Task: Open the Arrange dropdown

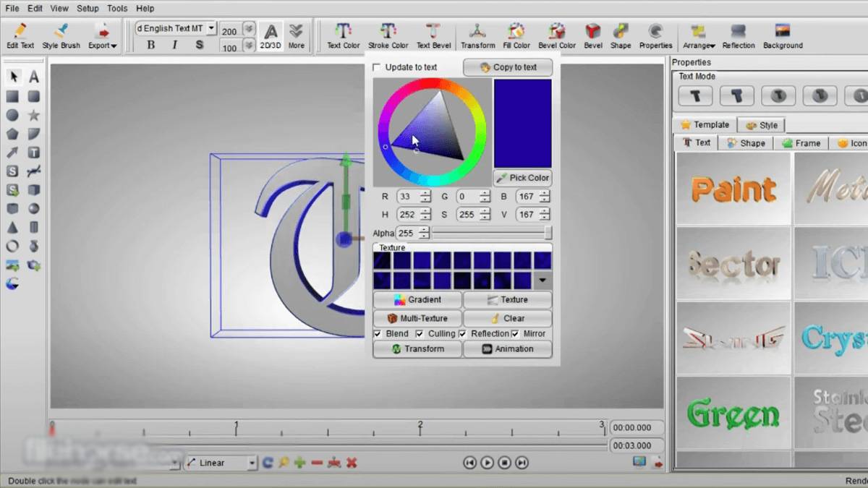Action: pyautogui.click(x=699, y=36)
